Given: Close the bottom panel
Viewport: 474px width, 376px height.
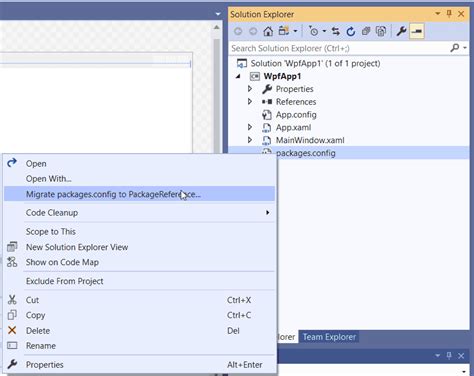Looking at the screenshot, I should tap(461, 356).
